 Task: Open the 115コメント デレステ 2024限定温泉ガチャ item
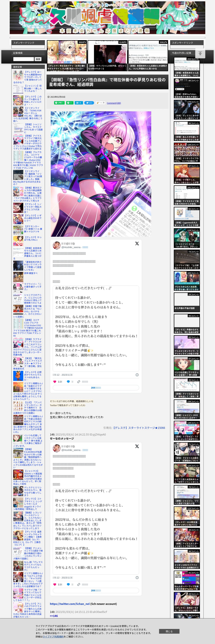[x=187, y=516]
